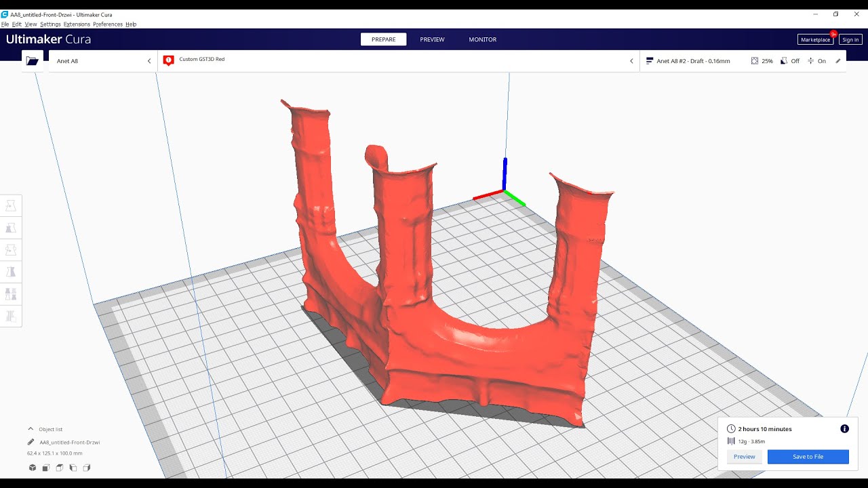
Task: Click the Preview button
Action: click(x=744, y=457)
